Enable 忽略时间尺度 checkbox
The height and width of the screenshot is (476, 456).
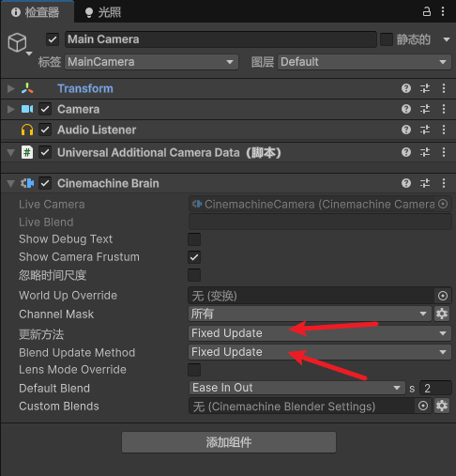pos(194,275)
